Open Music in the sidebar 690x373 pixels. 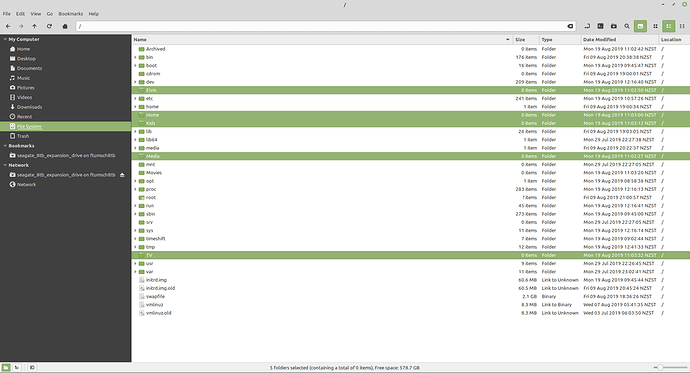point(66,78)
